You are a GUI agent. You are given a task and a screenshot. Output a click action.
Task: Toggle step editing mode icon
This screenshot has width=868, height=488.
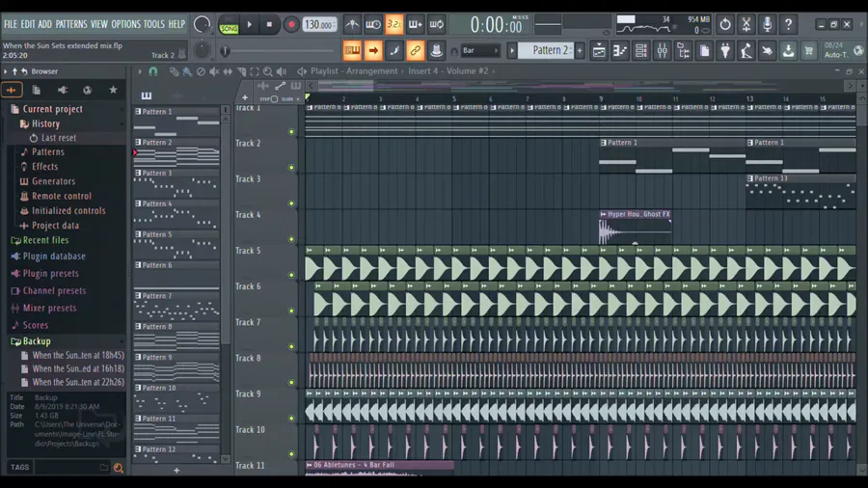tap(394, 51)
